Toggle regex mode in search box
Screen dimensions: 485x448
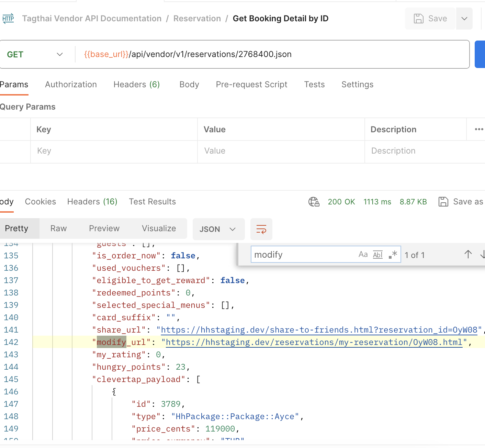393,255
